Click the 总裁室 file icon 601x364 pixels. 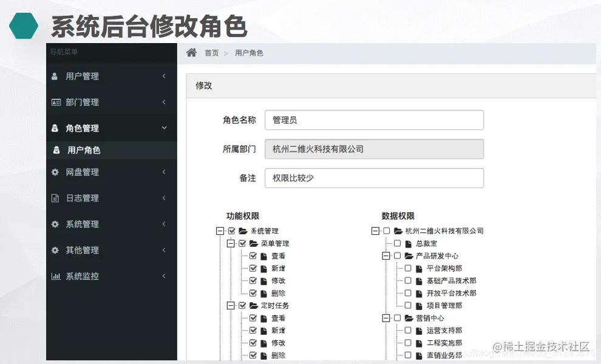click(x=408, y=244)
